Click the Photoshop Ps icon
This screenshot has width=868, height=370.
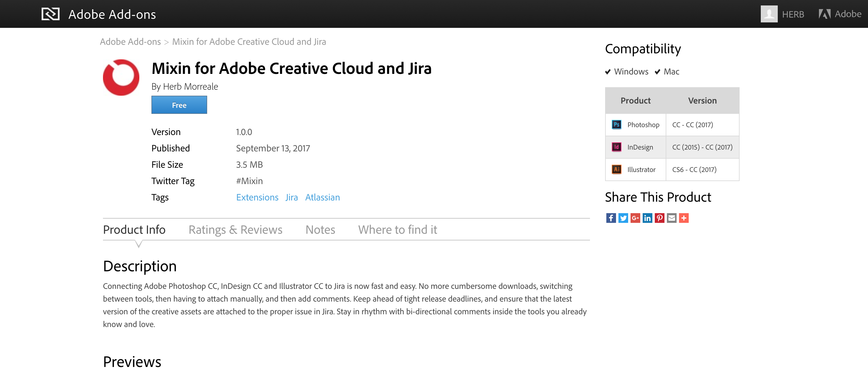[616, 125]
